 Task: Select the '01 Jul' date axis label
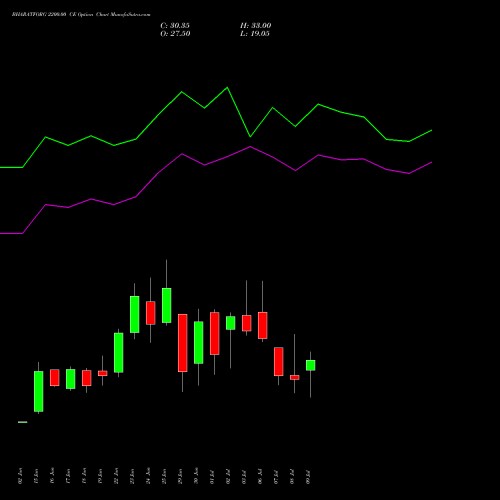click(212, 476)
